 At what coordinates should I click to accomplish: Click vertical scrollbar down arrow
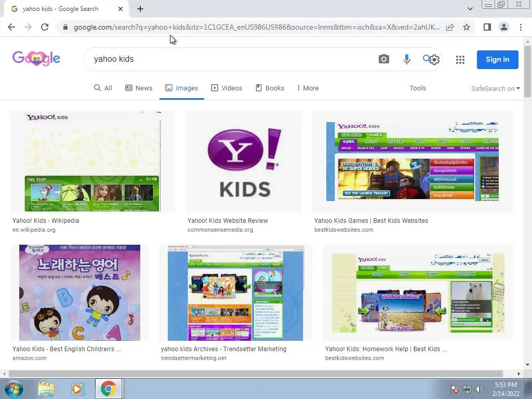527,365
